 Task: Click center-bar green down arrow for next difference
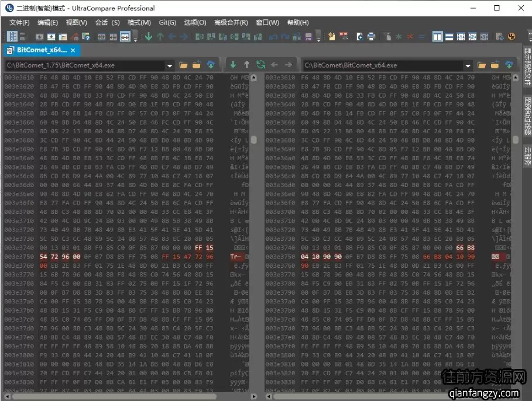point(233,64)
